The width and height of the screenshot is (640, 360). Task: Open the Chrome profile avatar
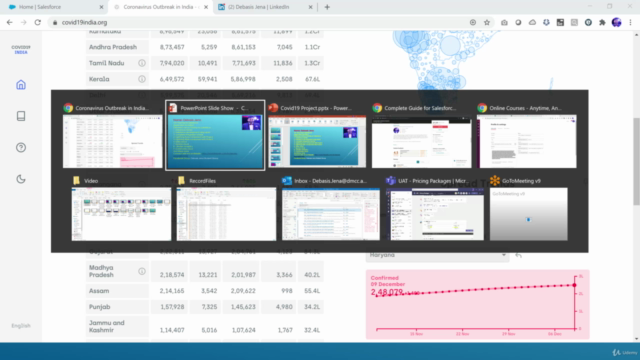[x=616, y=22]
